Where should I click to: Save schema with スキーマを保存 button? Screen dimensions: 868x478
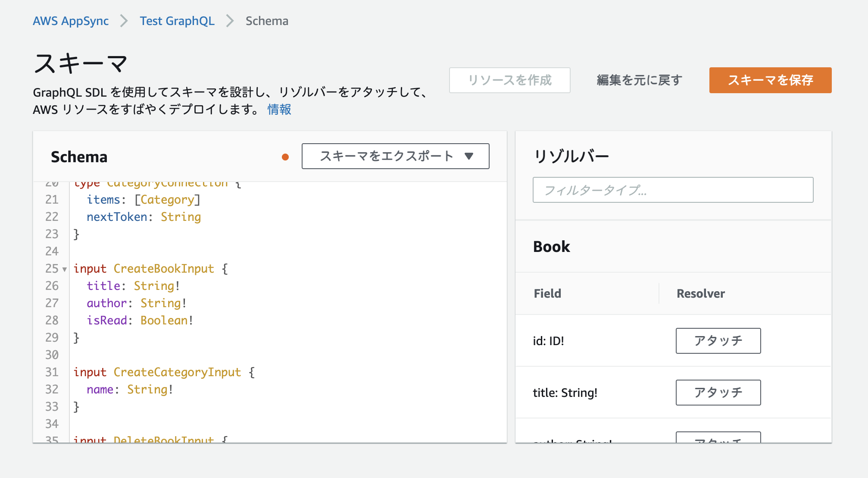pyautogui.click(x=770, y=80)
